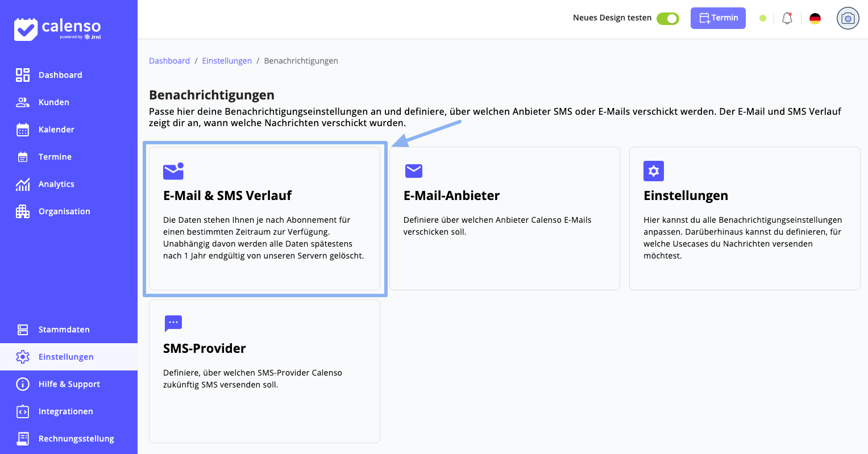Open the SMS-Provider card heading
The height and width of the screenshot is (454, 868).
pos(205,348)
